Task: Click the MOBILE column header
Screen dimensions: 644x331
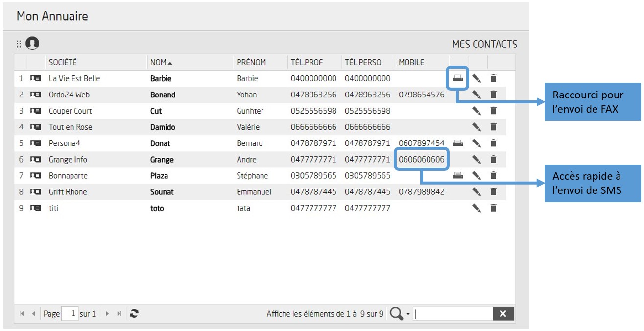Action: tap(411, 62)
